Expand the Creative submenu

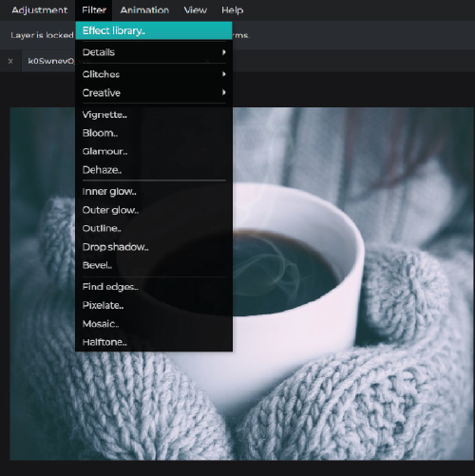(154, 93)
